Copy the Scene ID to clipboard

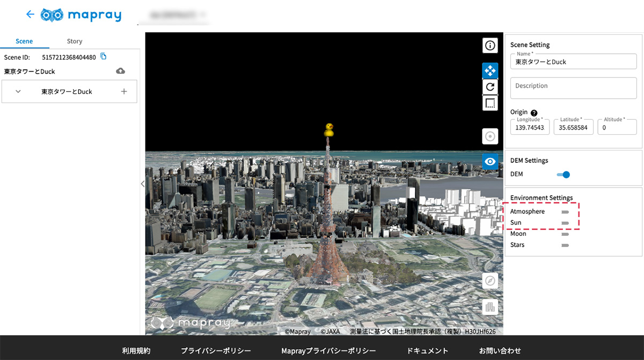(104, 57)
